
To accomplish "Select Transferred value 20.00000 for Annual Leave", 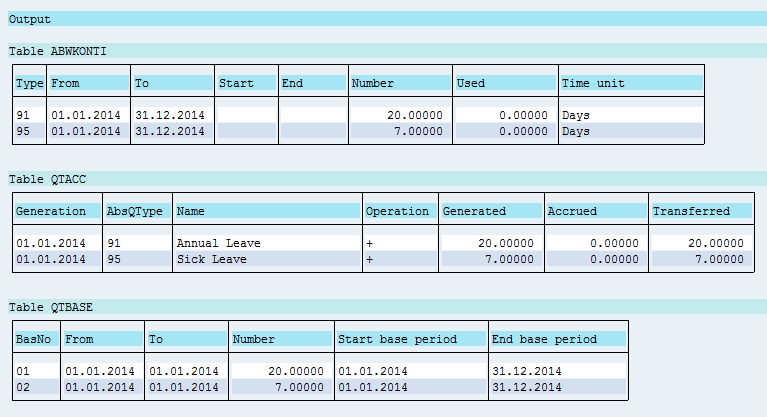I will pos(698,243).
